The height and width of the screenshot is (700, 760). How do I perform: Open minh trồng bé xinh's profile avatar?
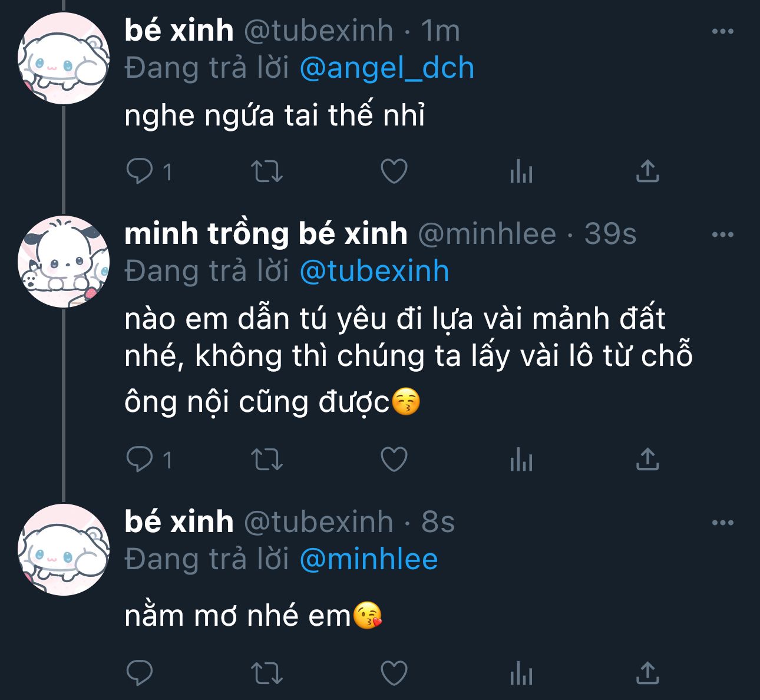[64, 262]
